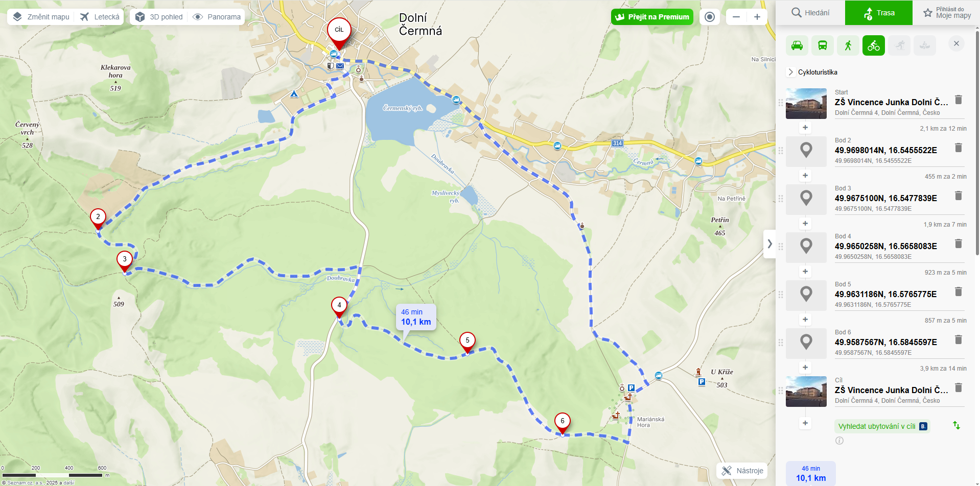Expand the Cykloturistika route options

tap(812, 72)
